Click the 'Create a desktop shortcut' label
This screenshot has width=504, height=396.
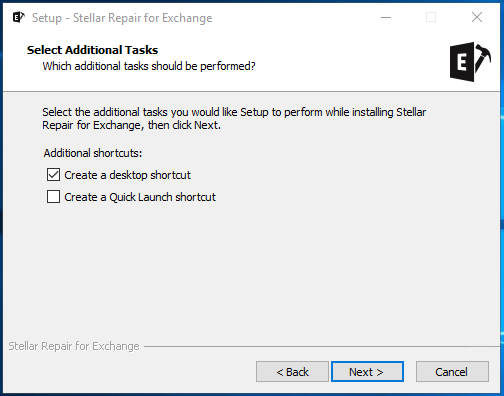click(x=127, y=175)
